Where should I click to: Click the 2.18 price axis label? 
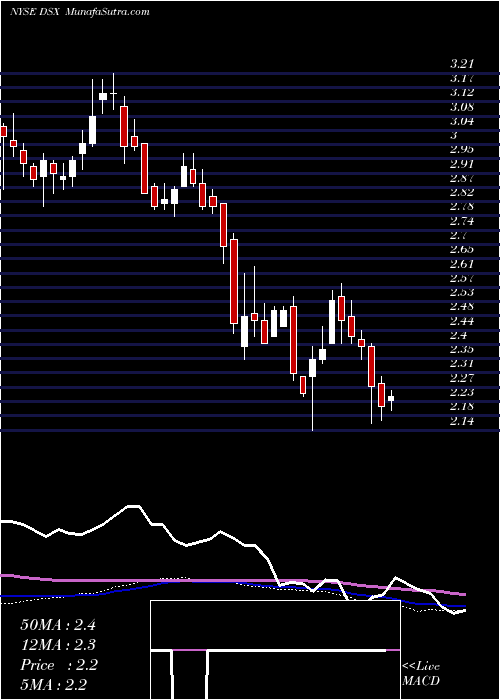[462, 407]
